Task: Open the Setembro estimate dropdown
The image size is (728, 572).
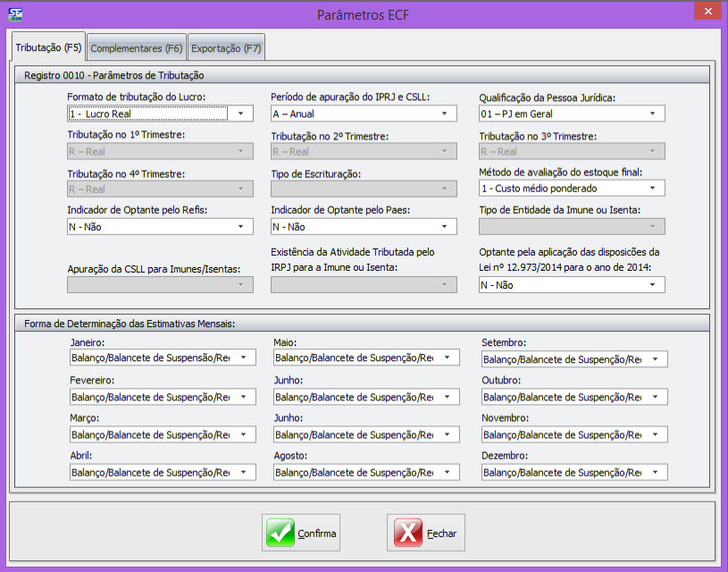Action: click(657, 359)
